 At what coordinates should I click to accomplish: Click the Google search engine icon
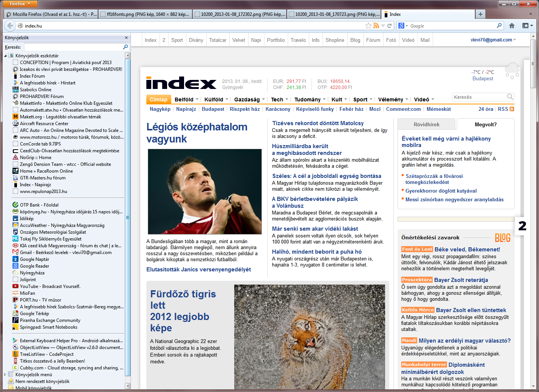(x=401, y=26)
